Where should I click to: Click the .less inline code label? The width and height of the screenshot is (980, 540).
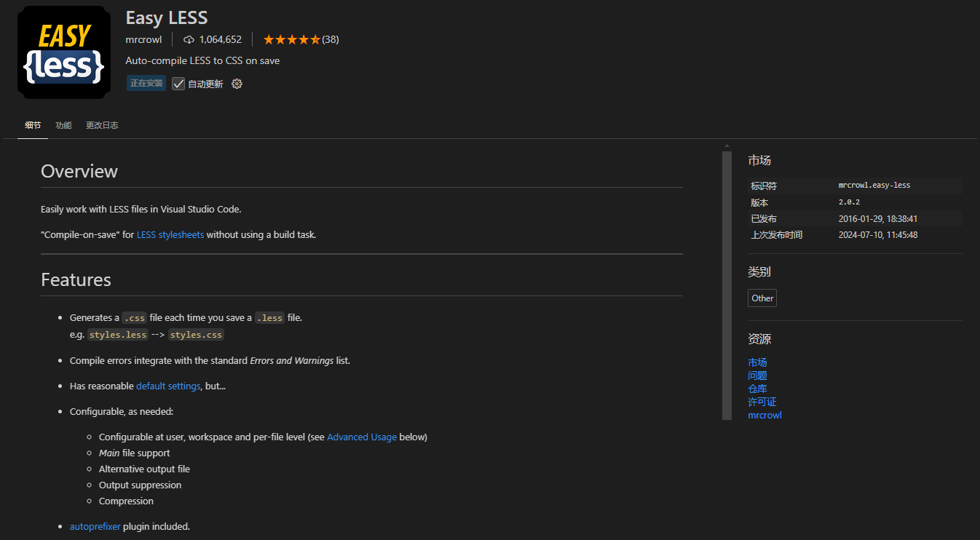tap(269, 318)
